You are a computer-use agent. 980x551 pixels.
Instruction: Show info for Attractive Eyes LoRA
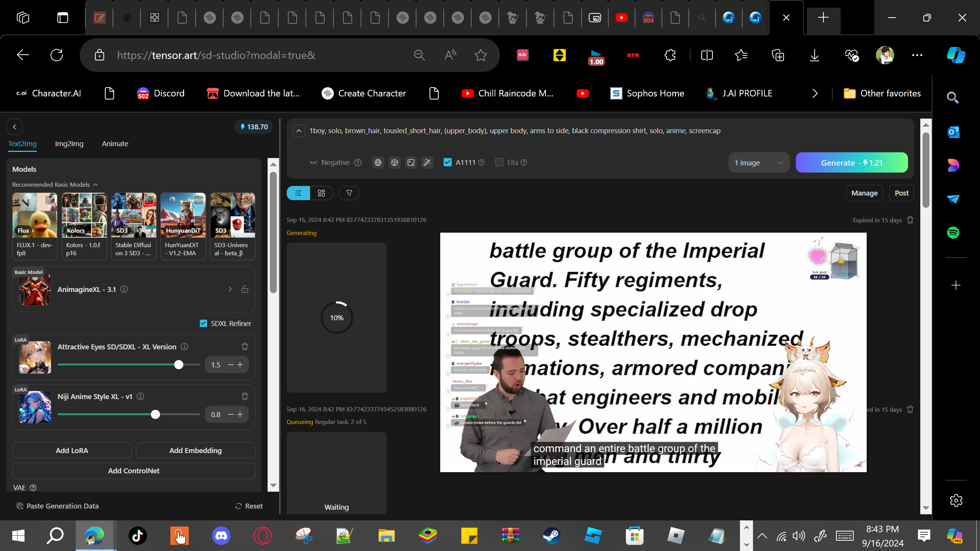[185, 347]
